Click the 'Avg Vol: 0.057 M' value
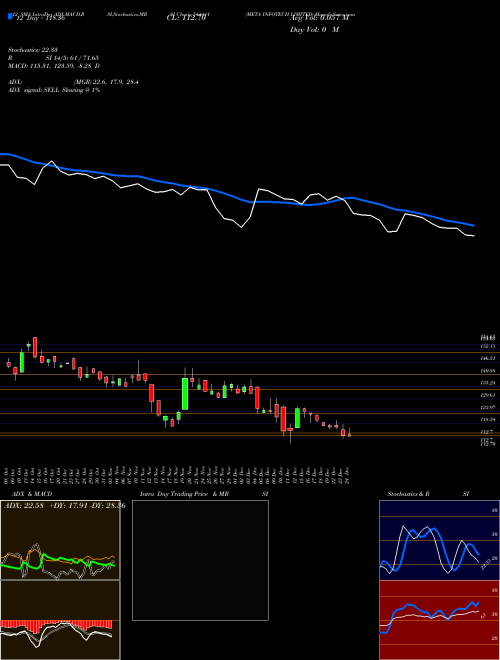Image resolution: width=500 pixels, height=660 pixels. 320,18
